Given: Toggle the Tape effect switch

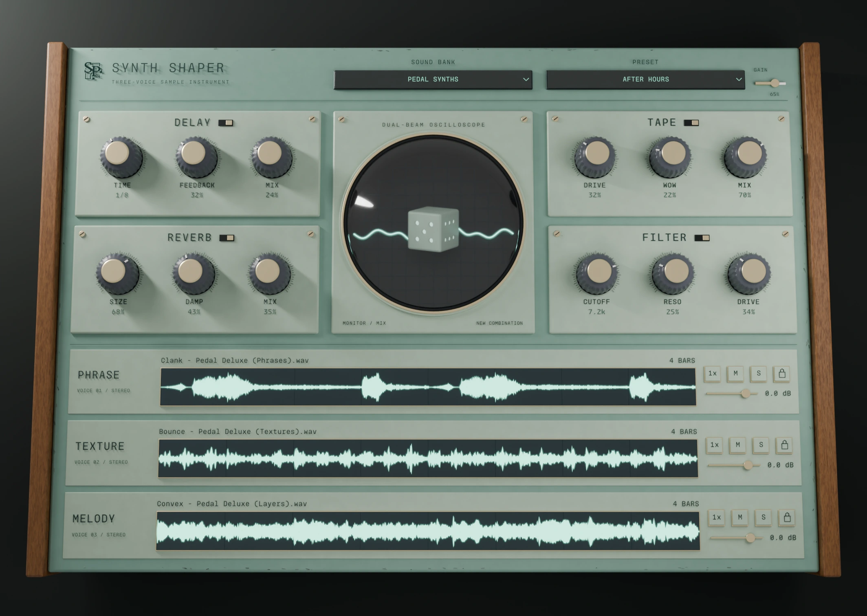Looking at the screenshot, I should click(x=691, y=123).
